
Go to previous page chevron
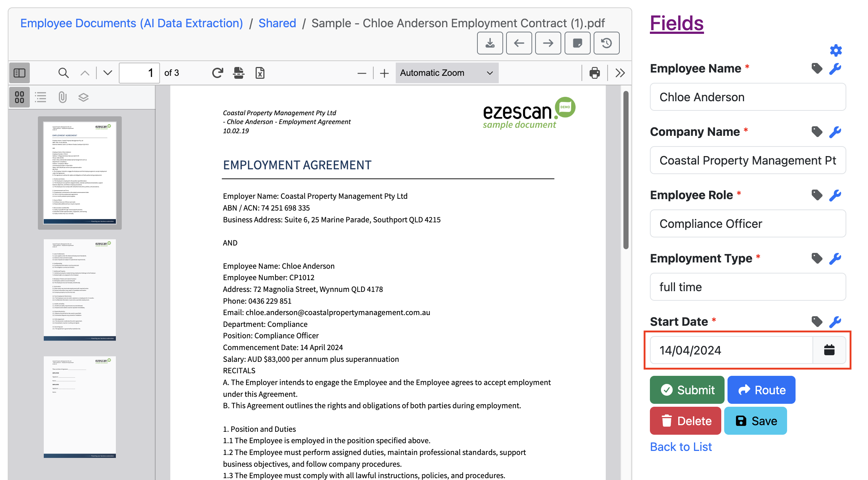pyautogui.click(x=85, y=73)
